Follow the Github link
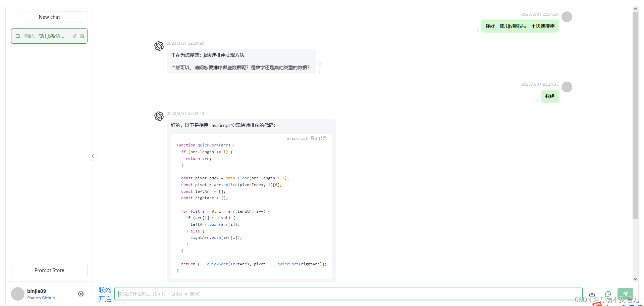 pos(49,298)
